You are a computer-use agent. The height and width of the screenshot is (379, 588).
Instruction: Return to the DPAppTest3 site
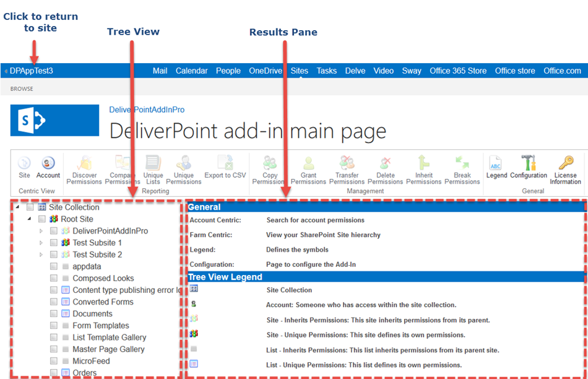pos(31,71)
